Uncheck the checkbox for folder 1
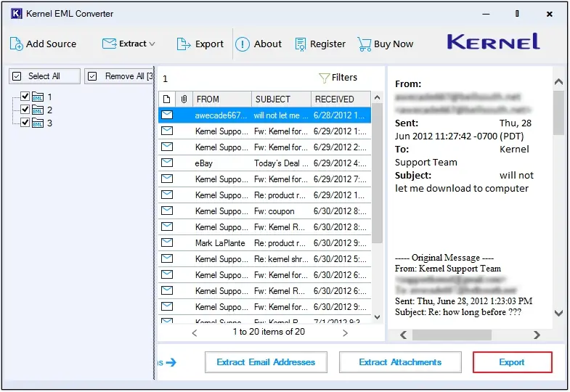The image size is (570, 392). (x=25, y=97)
